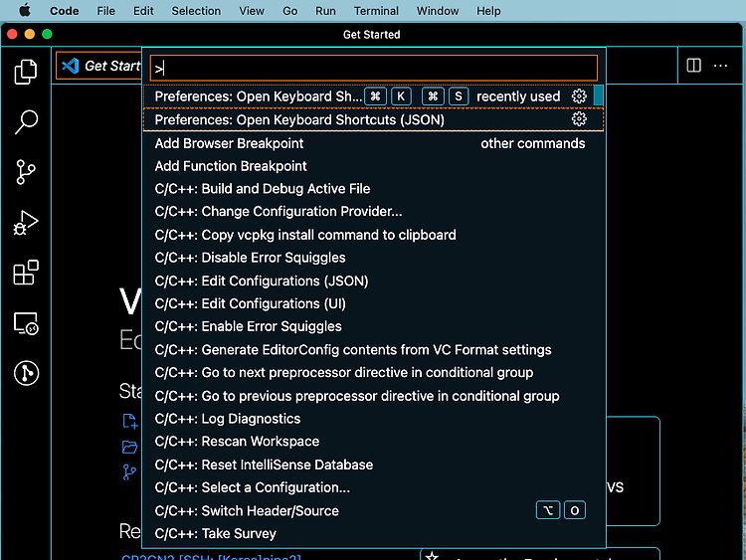Run C/C++: Copy vcpkg install command to clipboard

click(373, 235)
